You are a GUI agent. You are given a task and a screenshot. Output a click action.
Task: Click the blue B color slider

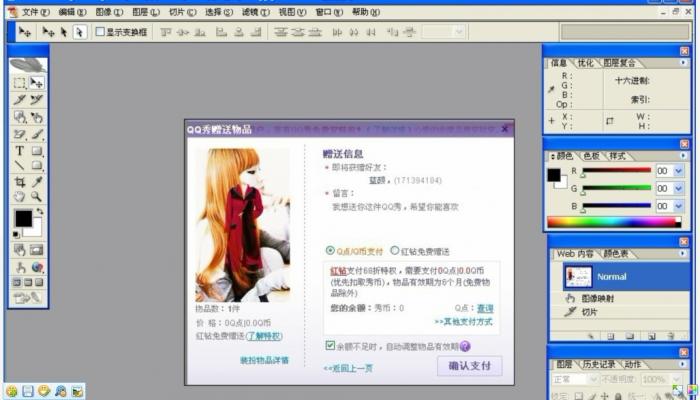(617, 205)
